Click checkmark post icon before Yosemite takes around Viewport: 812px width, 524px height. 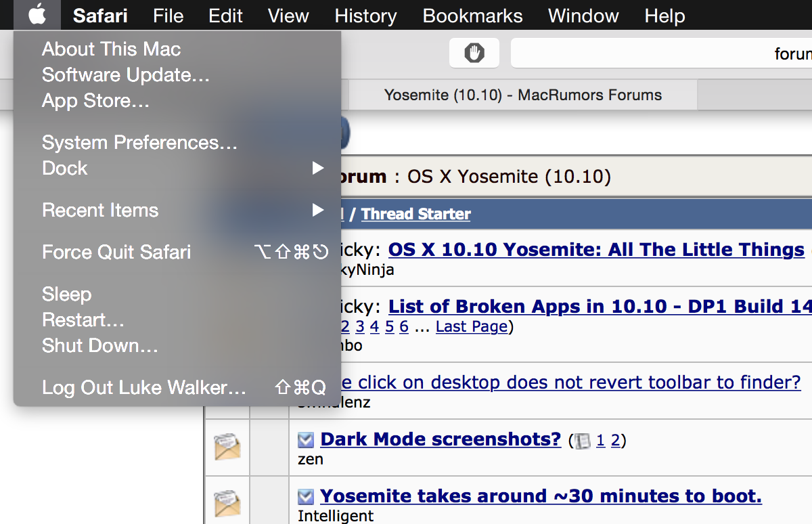pos(306,497)
